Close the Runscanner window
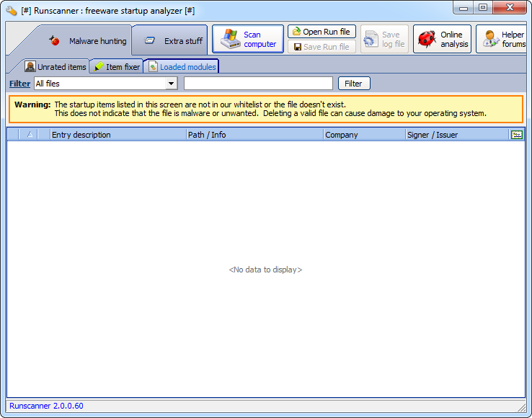This screenshot has height=418, width=532. (x=510, y=8)
